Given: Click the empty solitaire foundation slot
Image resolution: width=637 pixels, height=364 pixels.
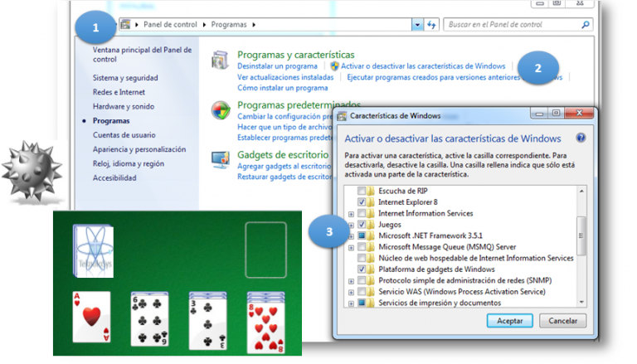Looking at the screenshot, I should (266, 250).
